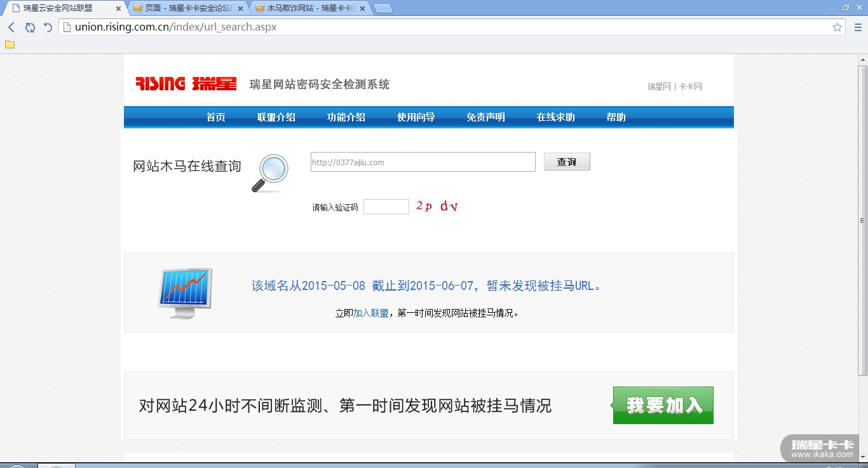
Task: Bookmark this page with the star icon
Action: 837,27
